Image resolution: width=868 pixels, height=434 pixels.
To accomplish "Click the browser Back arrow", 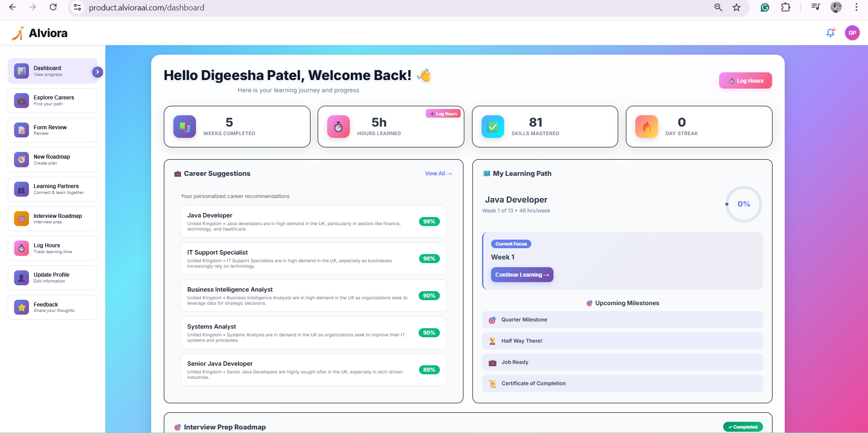I will [13, 7].
